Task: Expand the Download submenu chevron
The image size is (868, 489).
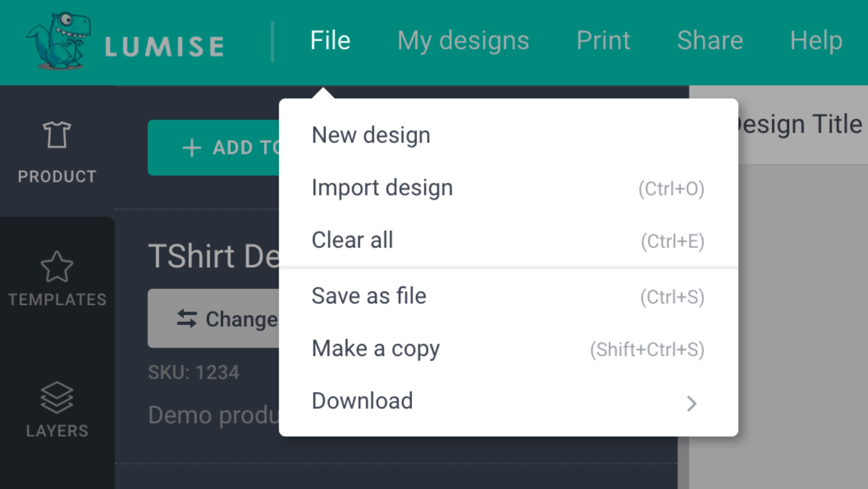Action: tap(691, 403)
